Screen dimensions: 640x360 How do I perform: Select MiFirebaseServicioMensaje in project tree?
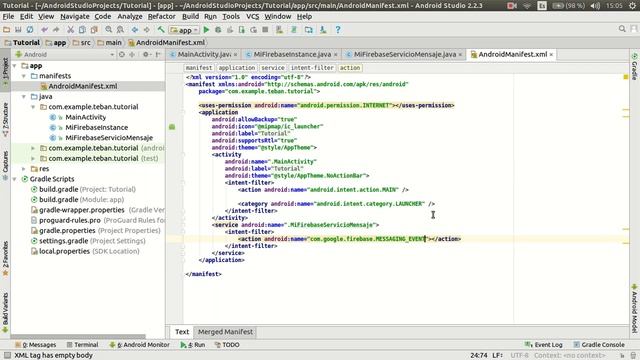(109, 138)
